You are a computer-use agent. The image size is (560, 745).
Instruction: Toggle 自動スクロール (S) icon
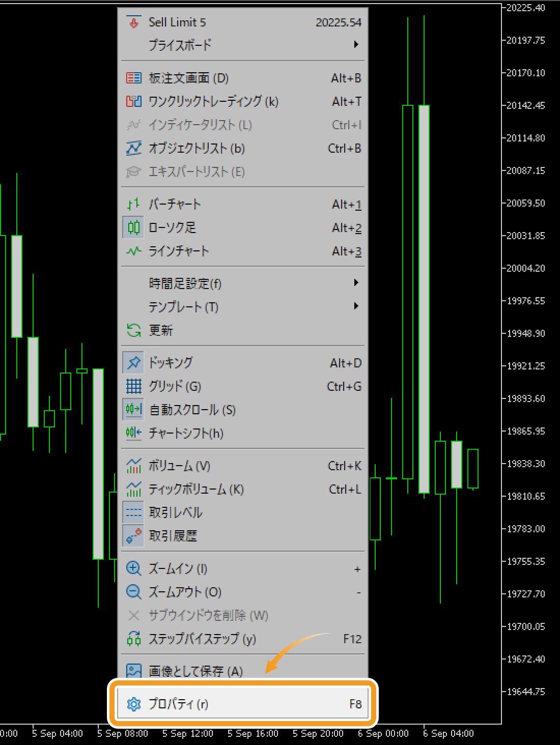click(x=134, y=410)
